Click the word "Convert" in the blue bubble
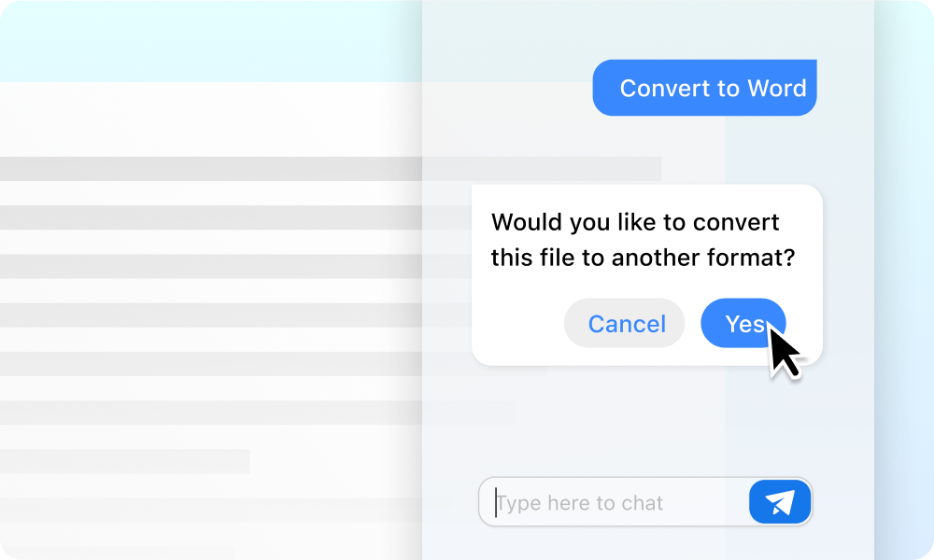Image resolution: width=934 pixels, height=560 pixels. coord(665,89)
